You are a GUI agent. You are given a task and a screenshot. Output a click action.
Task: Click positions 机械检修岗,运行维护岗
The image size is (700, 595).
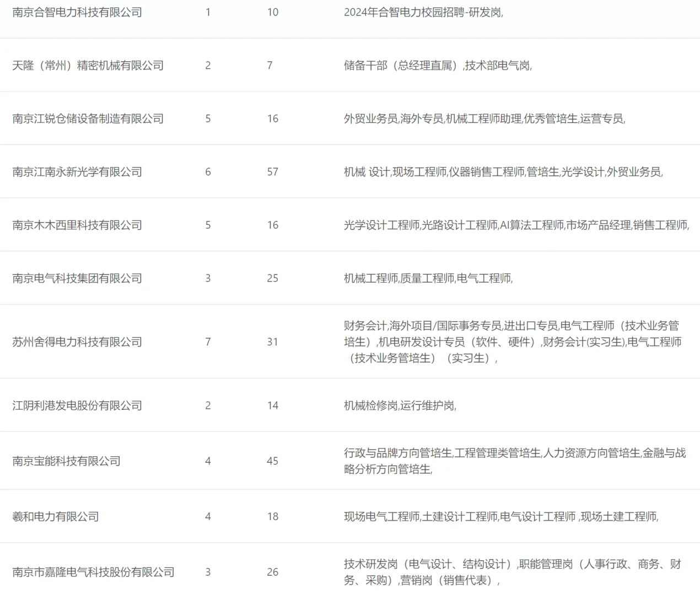[400, 405]
